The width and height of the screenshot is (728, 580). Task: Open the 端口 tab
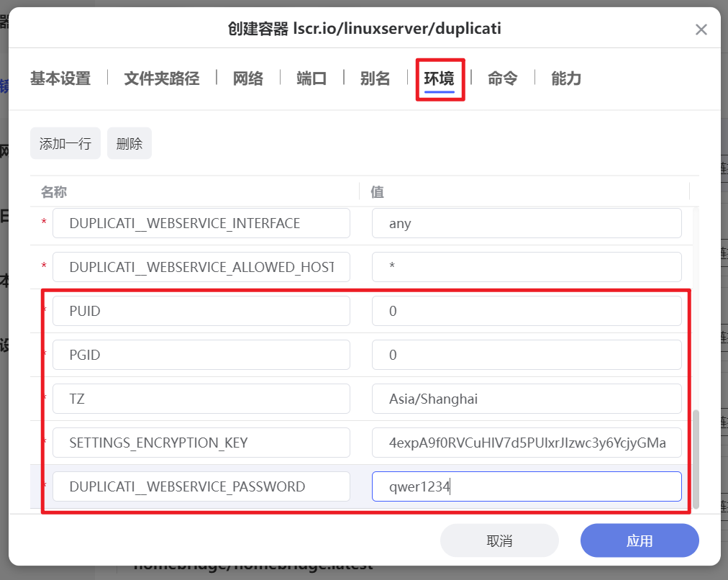click(x=311, y=78)
